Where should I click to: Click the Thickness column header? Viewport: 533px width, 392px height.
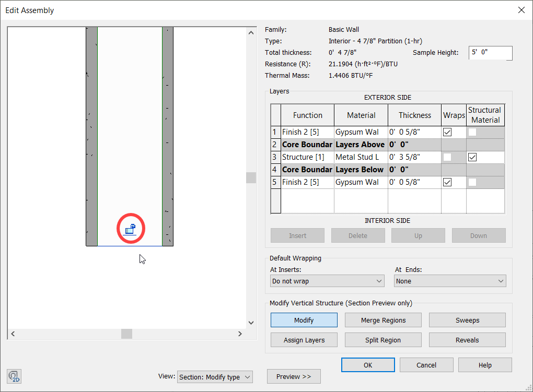[x=415, y=115]
